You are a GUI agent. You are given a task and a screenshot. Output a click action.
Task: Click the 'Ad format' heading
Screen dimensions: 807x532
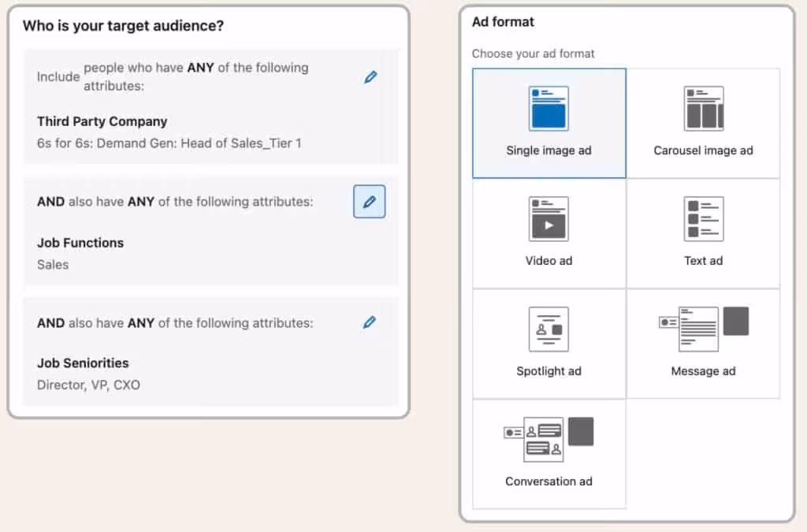pos(503,21)
